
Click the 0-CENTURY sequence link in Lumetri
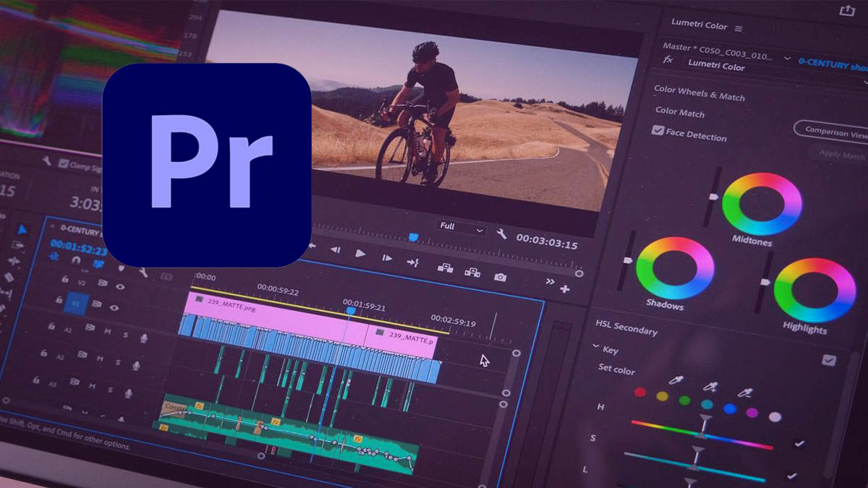[833, 65]
